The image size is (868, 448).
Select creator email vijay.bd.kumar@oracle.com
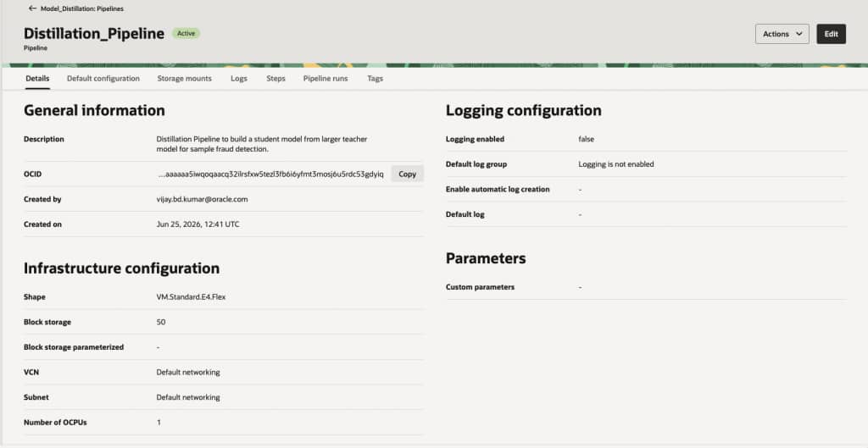tap(202, 199)
